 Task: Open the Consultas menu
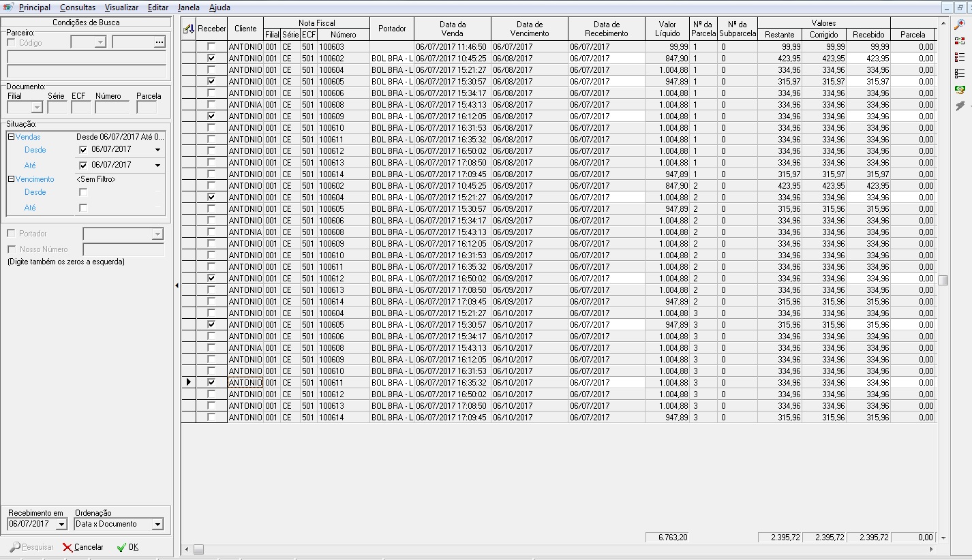(78, 7)
